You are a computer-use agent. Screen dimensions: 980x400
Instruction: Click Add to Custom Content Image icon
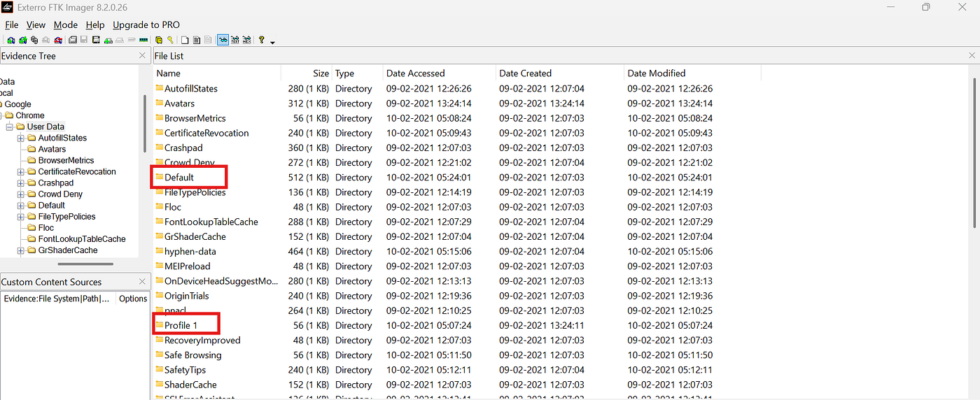(108, 40)
